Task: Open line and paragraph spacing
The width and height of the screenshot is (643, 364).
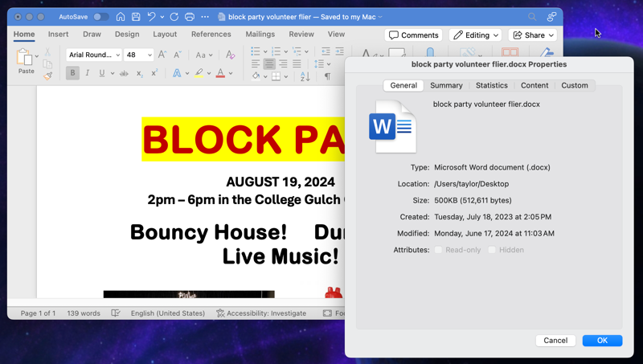Action: coord(319,63)
